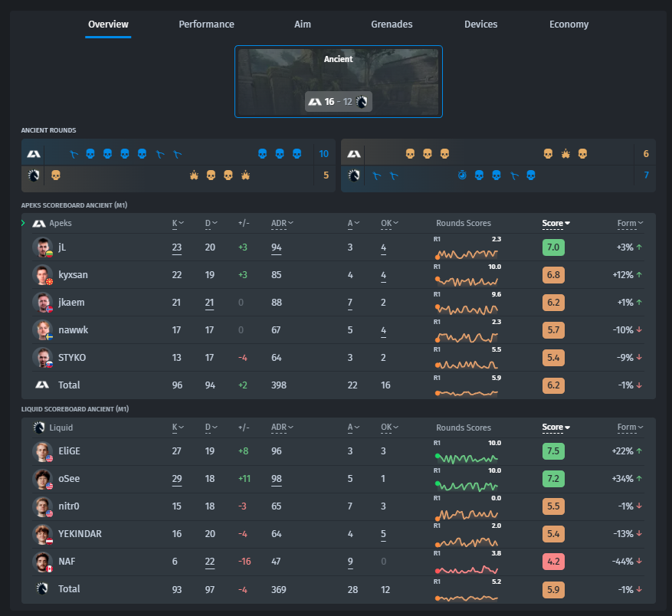672x616 pixels.
Task: Open nitr0's player avatar
Action: pyautogui.click(x=42, y=506)
